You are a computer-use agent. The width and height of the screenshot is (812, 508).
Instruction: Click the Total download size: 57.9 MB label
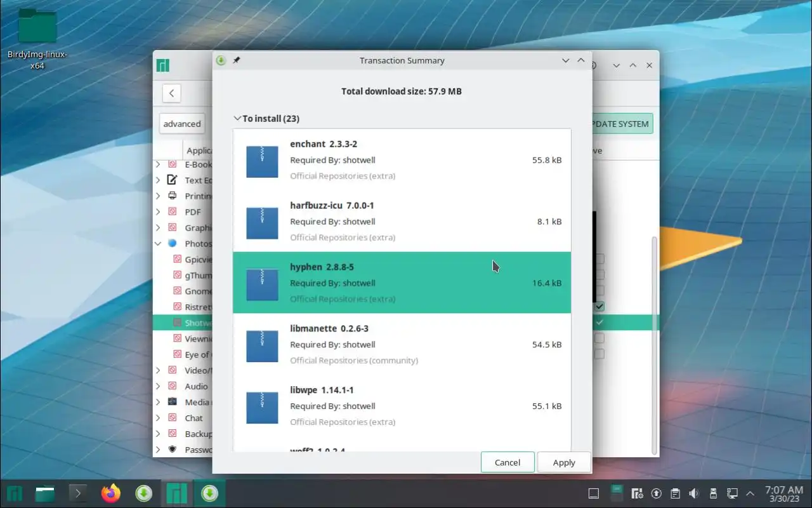pyautogui.click(x=402, y=91)
